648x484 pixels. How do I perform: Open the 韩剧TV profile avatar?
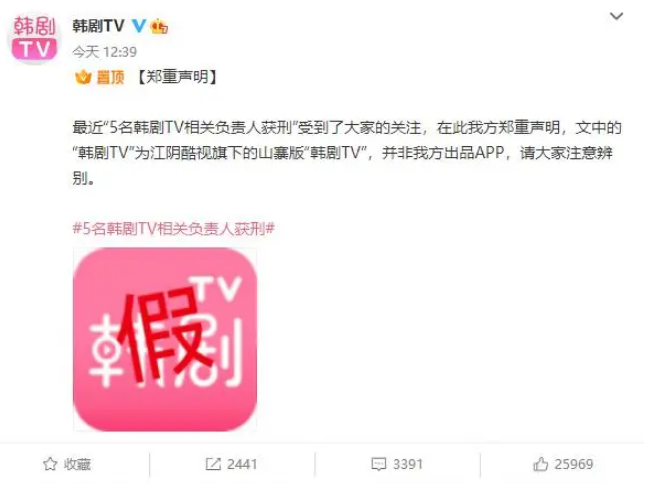pos(35,38)
